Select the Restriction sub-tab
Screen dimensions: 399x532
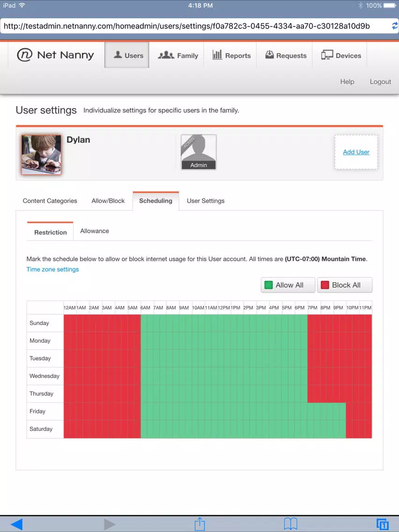(x=50, y=232)
